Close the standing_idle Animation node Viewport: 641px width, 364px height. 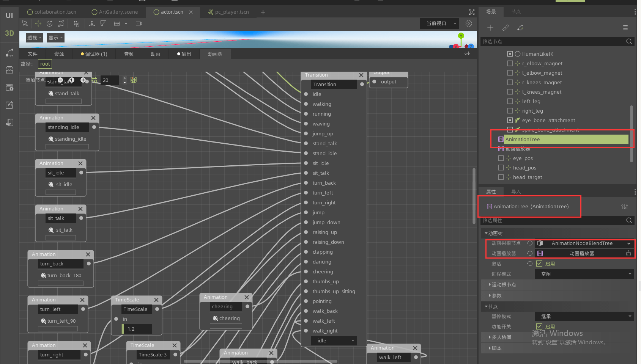93,118
